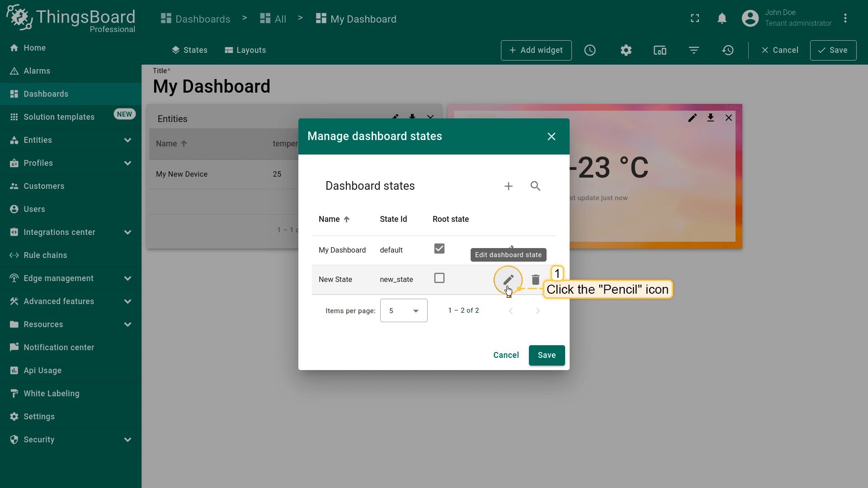Image resolution: width=868 pixels, height=488 pixels.
Task: Check Root state for New State
Action: click(x=439, y=278)
